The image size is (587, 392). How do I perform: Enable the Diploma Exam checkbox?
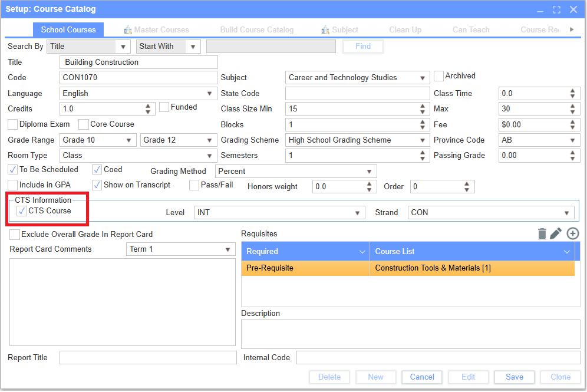pyautogui.click(x=13, y=124)
